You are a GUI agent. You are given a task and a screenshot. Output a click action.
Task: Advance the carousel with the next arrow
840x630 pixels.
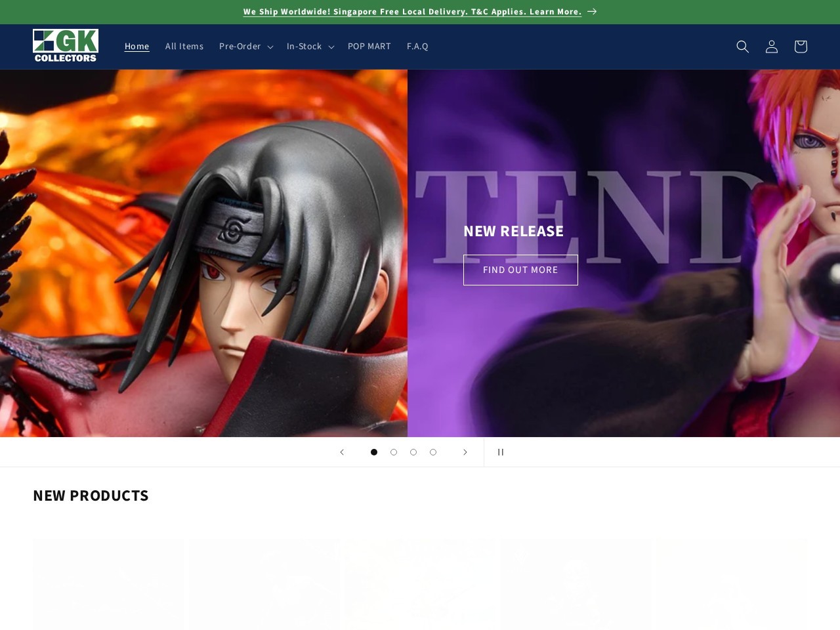(x=465, y=452)
